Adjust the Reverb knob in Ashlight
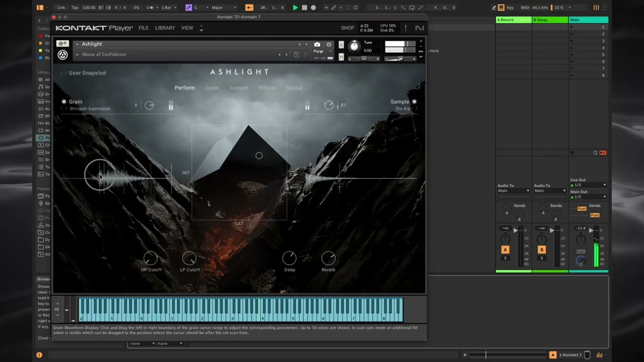Image resolution: width=644 pixels, height=362 pixels. (328, 258)
